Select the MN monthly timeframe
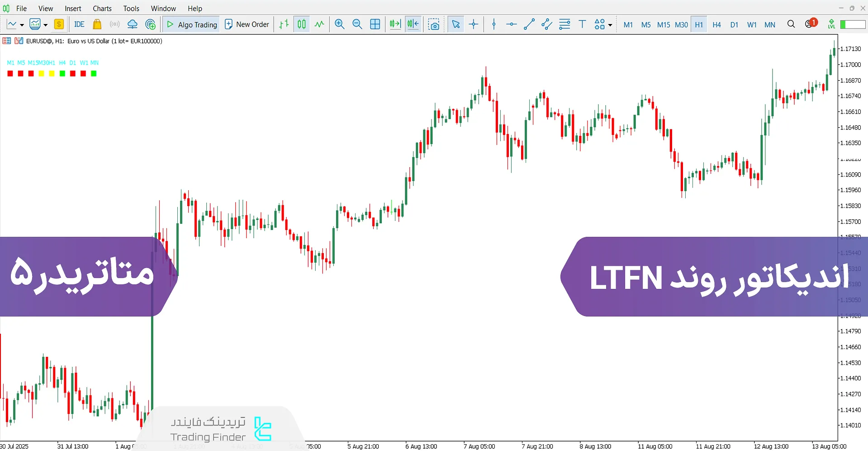 [769, 24]
